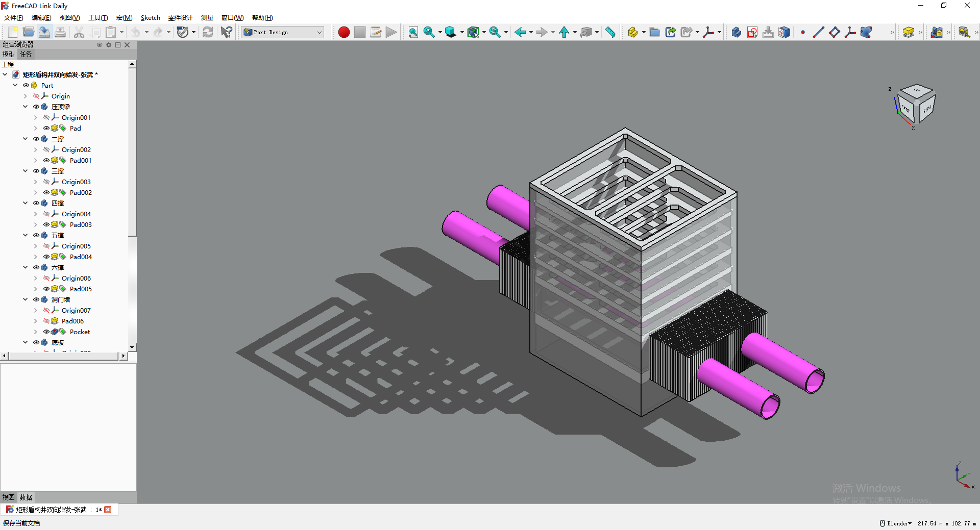Expand the Pad003 tree item
The height and width of the screenshot is (530, 980).
point(35,224)
